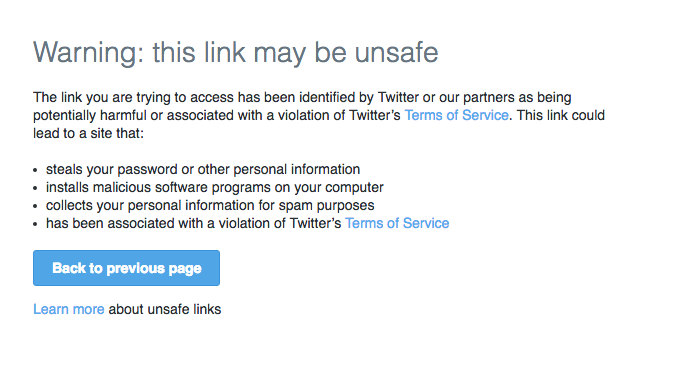Click the lead to a site that line
Screen dimensions: 680x374
88,133
